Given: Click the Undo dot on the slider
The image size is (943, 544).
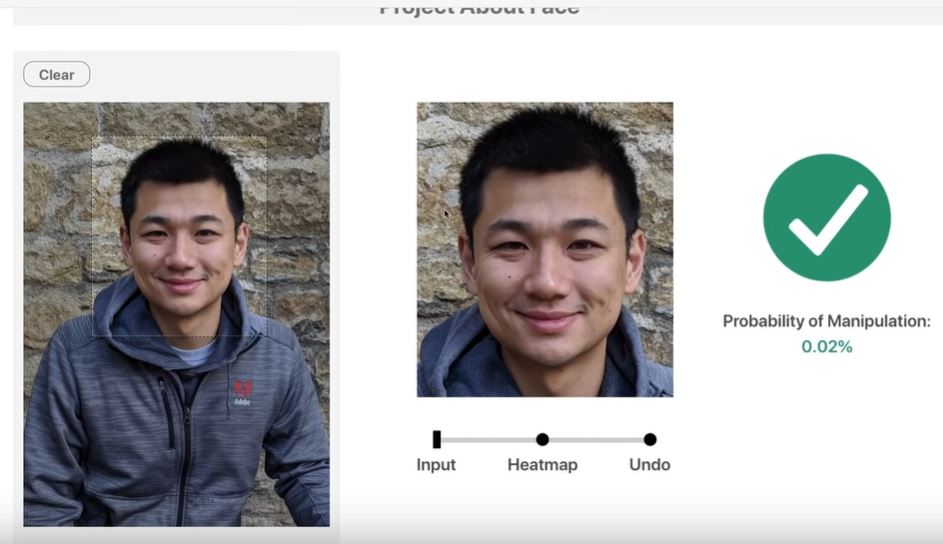Looking at the screenshot, I should pyautogui.click(x=650, y=439).
